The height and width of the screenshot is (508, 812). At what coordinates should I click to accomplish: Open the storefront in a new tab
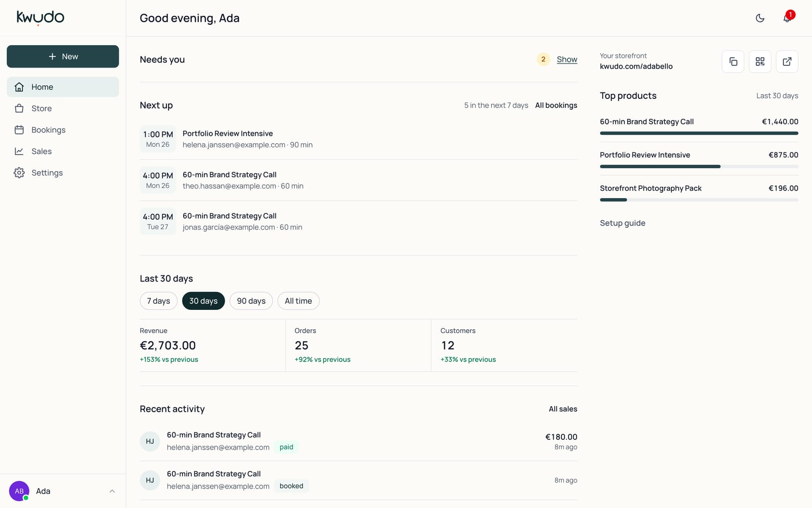click(x=787, y=61)
